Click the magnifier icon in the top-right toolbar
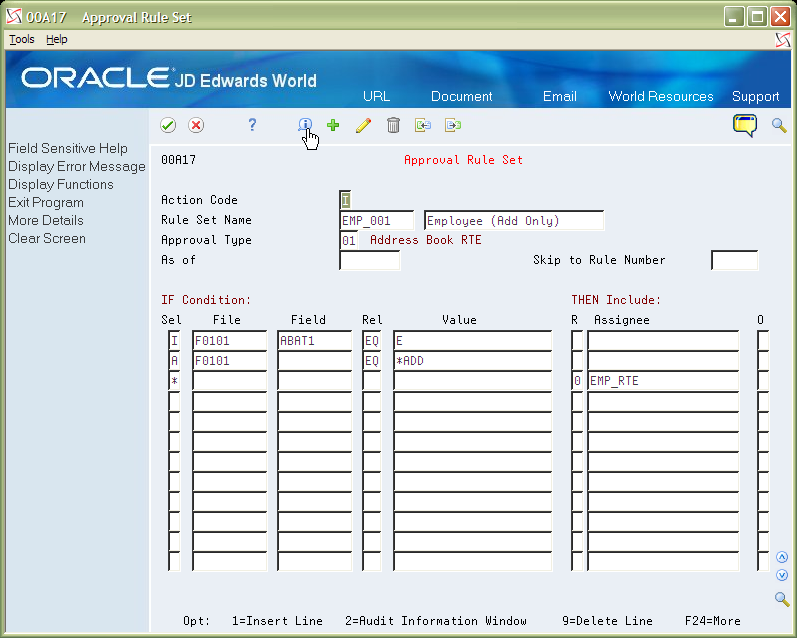 point(779,125)
